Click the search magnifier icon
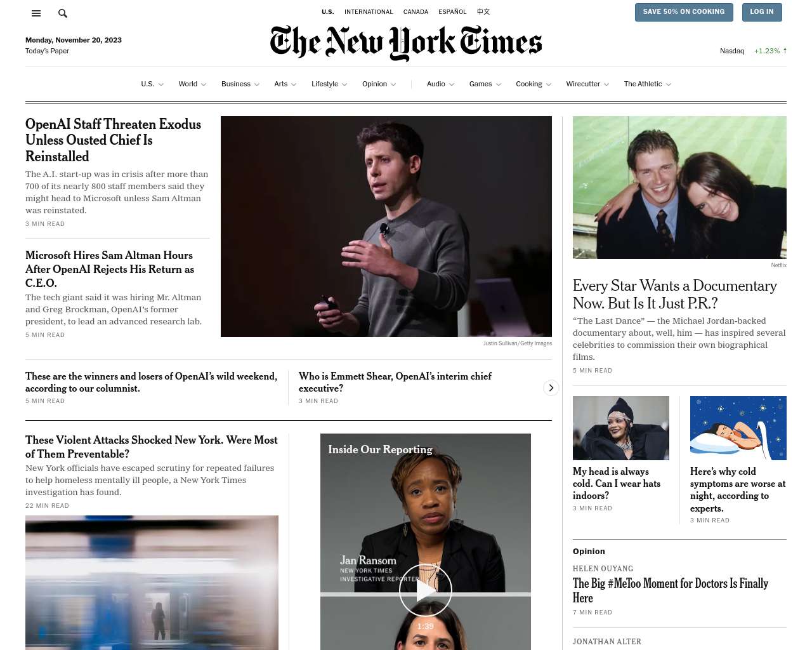This screenshot has width=812, height=650. (63, 13)
